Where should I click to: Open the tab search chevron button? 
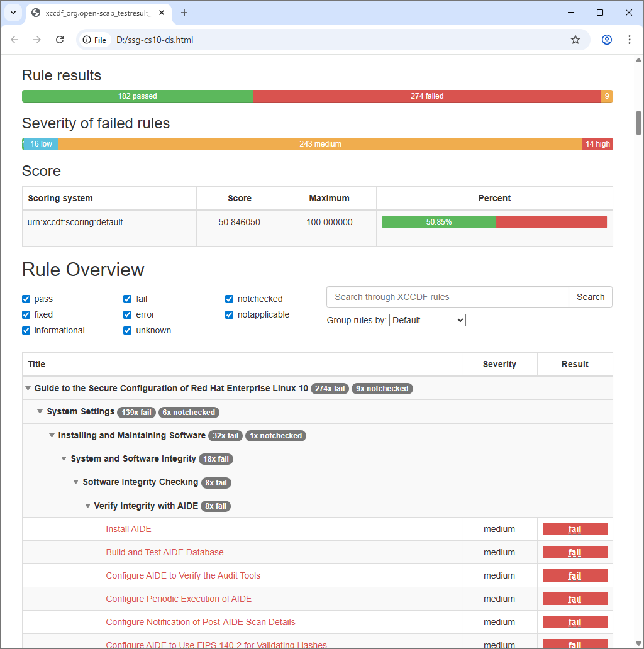[x=13, y=13]
